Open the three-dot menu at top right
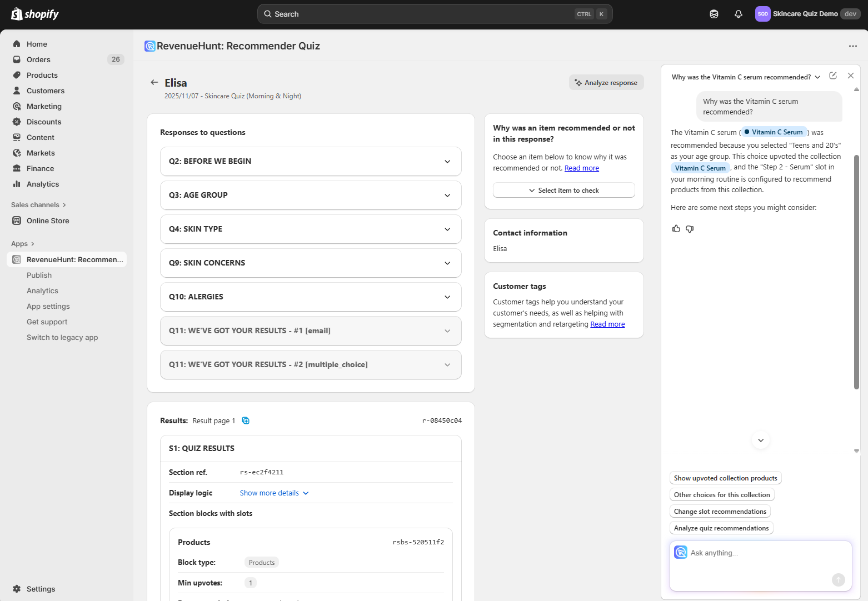Viewport: 868px width, 601px height. (853, 46)
